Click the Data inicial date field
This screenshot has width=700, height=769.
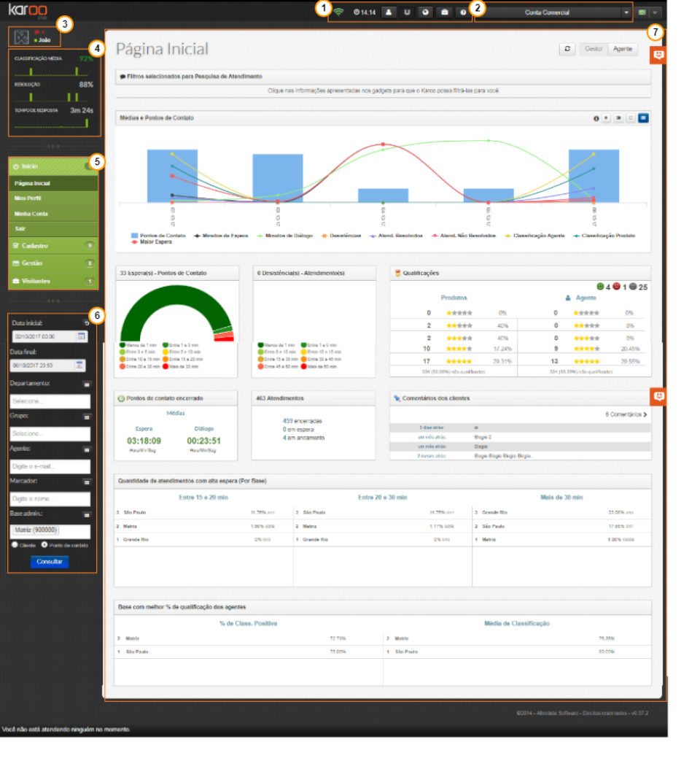tap(44, 337)
